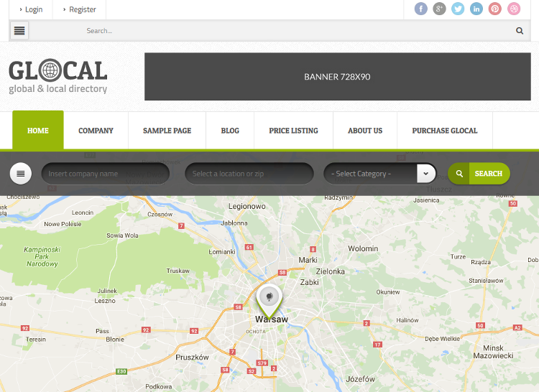This screenshot has height=392, width=539.
Task: Click the Marki label on the map
Action: [x=308, y=260]
